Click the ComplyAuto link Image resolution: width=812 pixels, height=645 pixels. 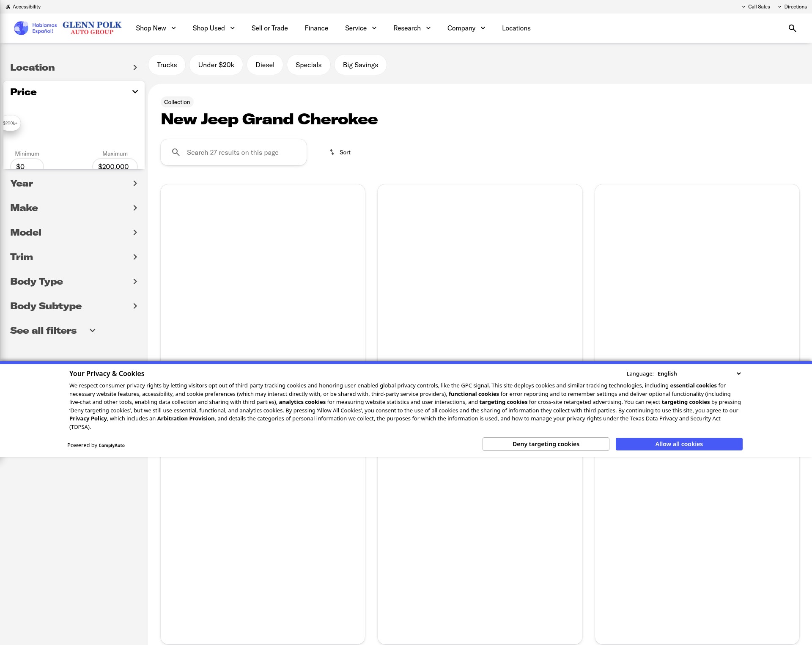[112, 445]
